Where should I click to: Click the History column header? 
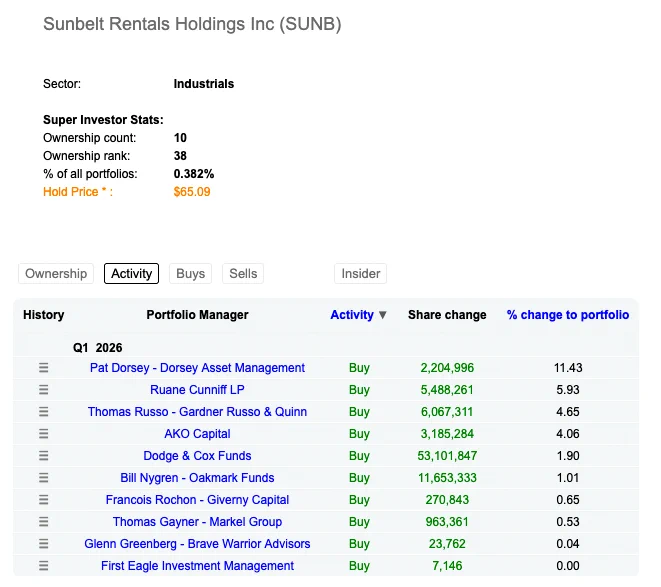click(43, 315)
